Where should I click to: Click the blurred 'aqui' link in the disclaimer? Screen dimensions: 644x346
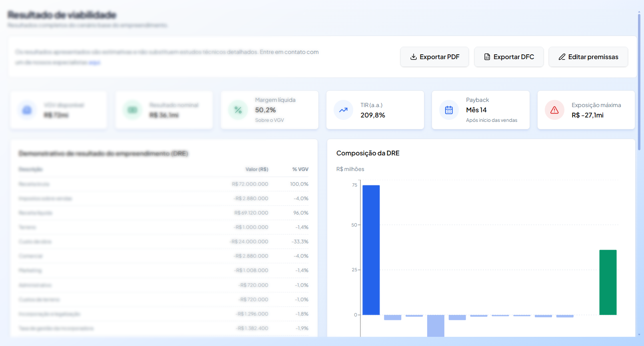coord(94,62)
